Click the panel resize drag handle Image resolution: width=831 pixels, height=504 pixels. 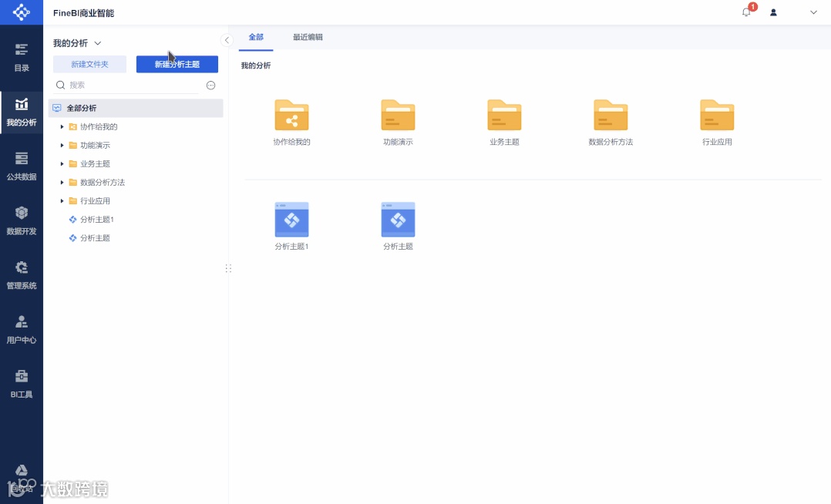tap(228, 268)
